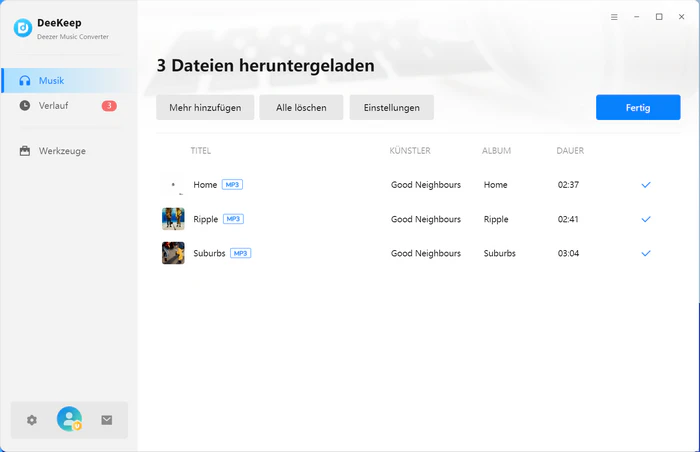This screenshot has height=452, width=700.
Task: Click the checkmark icon for Suburbs
Action: click(646, 254)
